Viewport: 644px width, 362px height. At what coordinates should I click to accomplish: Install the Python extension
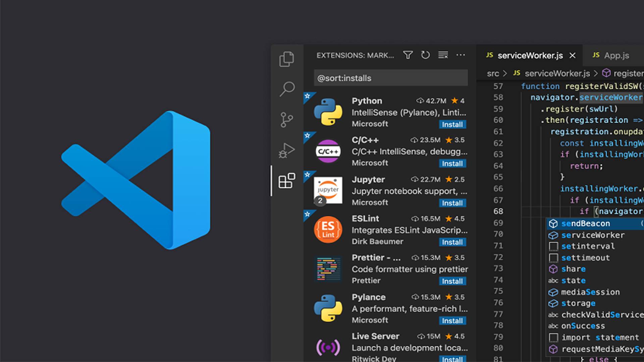click(x=452, y=124)
